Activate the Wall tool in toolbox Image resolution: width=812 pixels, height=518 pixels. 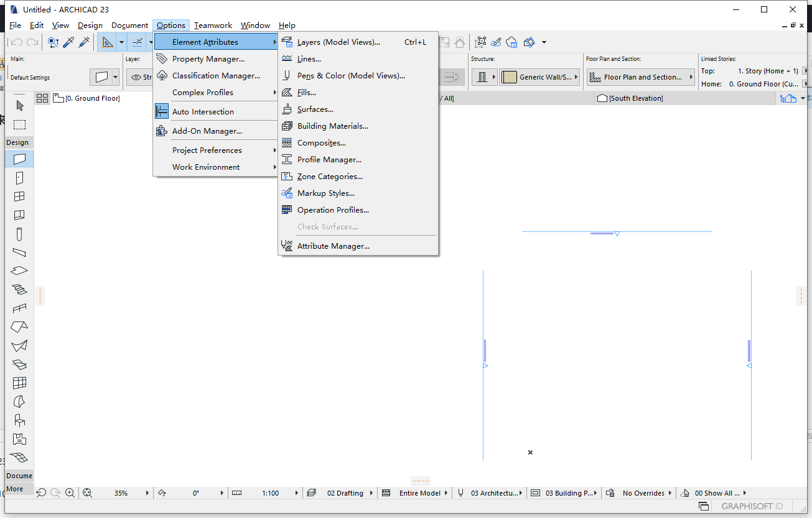click(x=19, y=159)
